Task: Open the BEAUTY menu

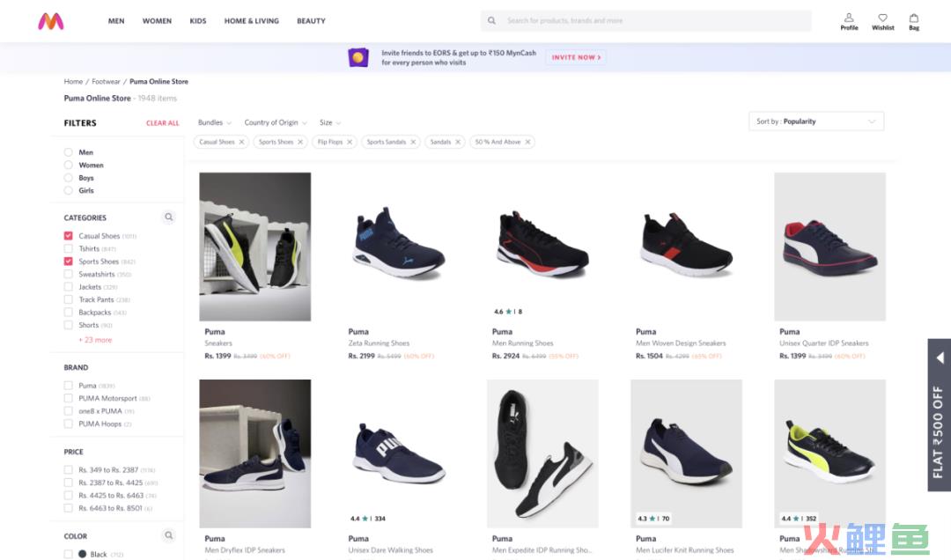Action: pyautogui.click(x=311, y=21)
